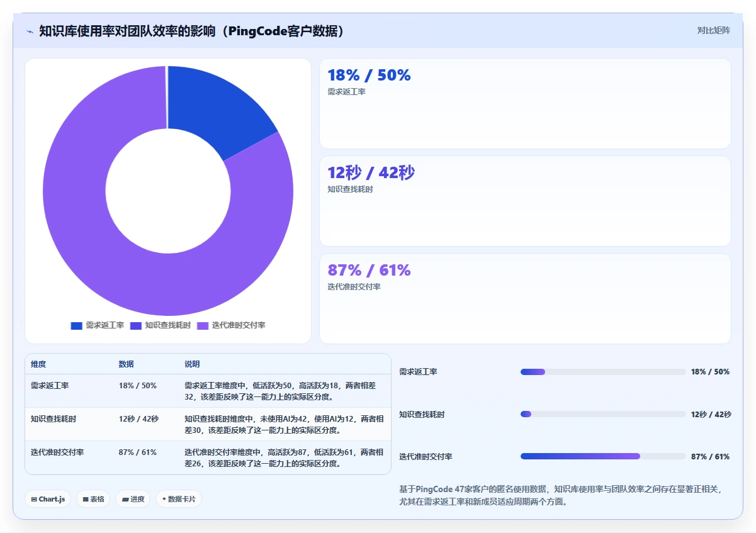The height and width of the screenshot is (533, 756).
Task: Click the 数据卡片 tag chip
Action: pyautogui.click(x=179, y=499)
